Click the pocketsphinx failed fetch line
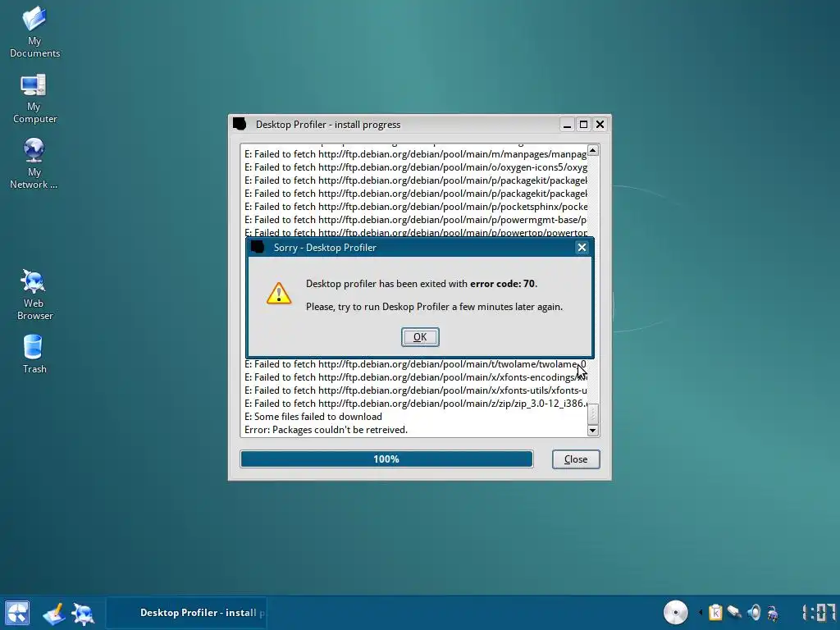The height and width of the screenshot is (630, 840). [x=416, y=207]
